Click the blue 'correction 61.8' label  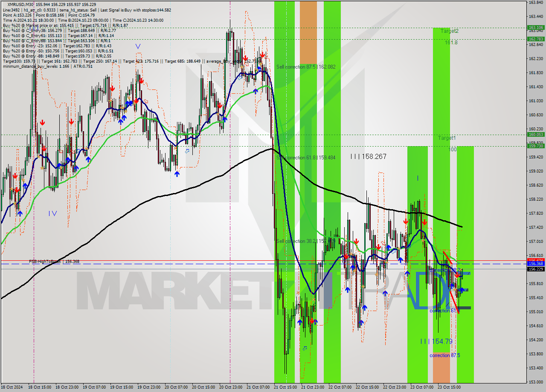[444, 311]
